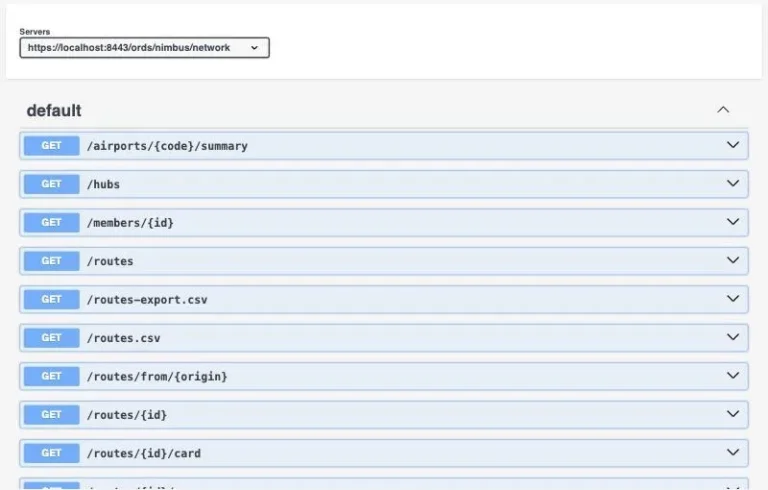This screenshot has height=490, width=768.
Task: Expand the /routes endpoint chevron
Action: coord(733,260)
